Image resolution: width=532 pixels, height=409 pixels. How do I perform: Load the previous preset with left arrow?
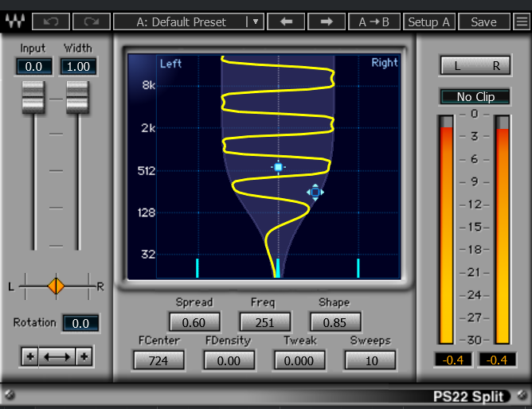pyautogui.click(x=286, y=22)
